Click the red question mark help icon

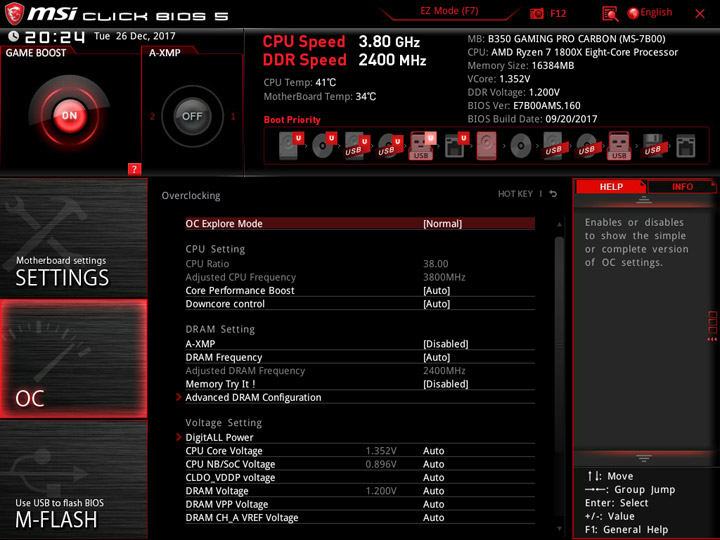[134, 169]
